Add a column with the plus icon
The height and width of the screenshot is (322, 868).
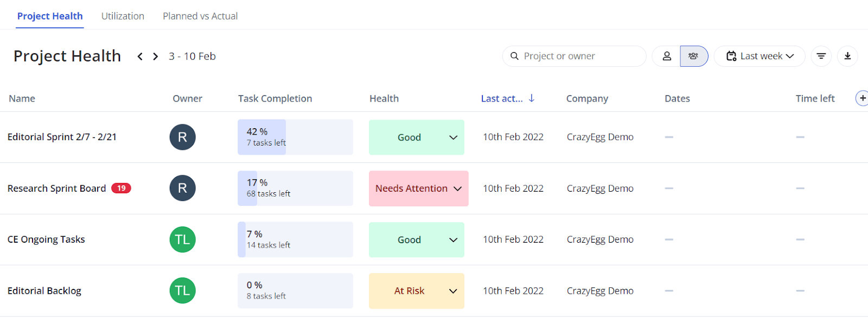click(x=862, y=98)
